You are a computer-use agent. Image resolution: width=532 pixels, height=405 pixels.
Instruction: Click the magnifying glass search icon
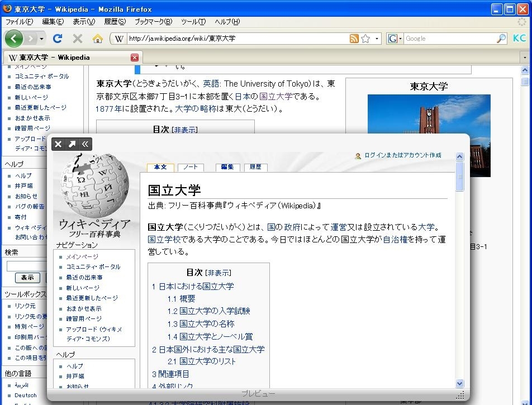click(501, 39)
